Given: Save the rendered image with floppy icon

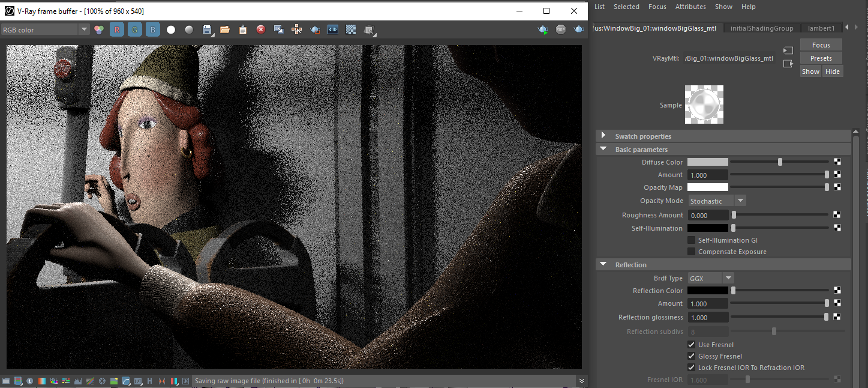Looking at the screenshot, I should (x=207, y=29).
